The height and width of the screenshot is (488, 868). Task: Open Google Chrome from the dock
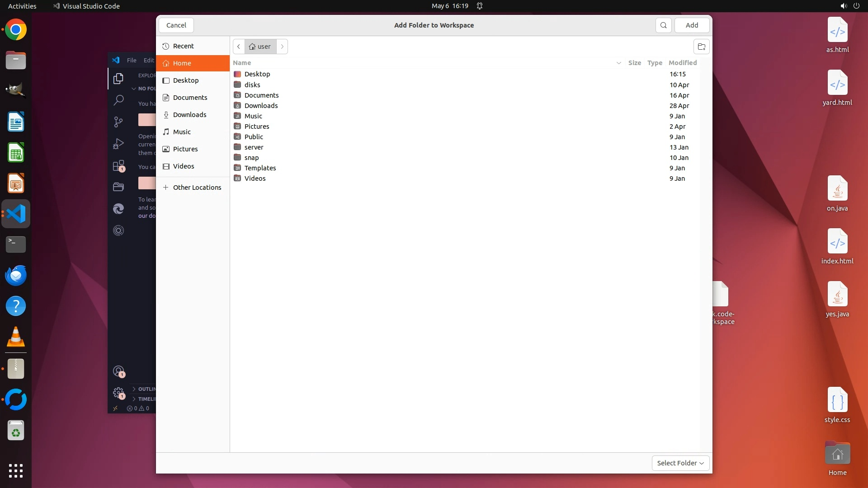[16, 30]
